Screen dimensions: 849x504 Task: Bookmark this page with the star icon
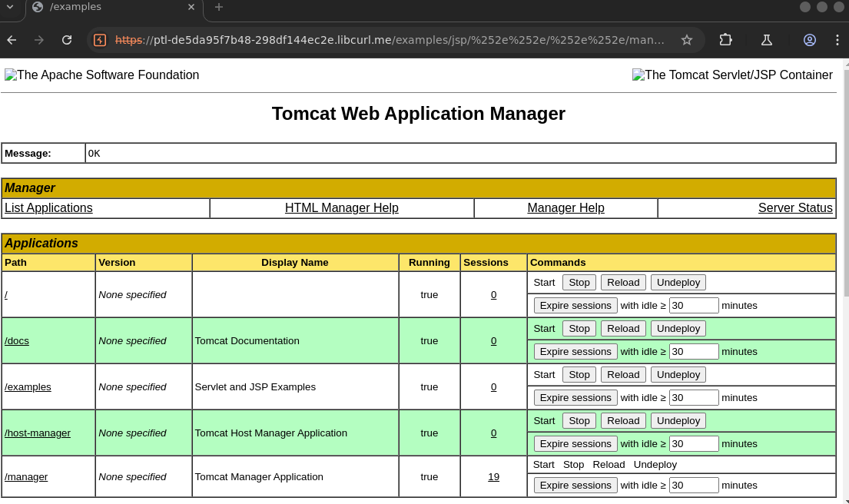[x=687, y=40]
